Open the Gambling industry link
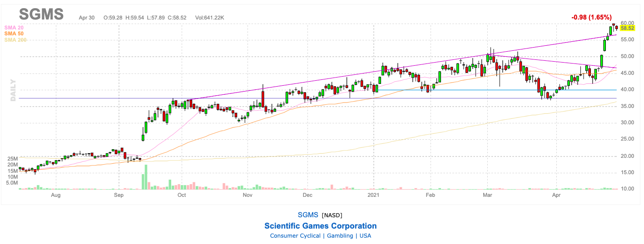Viewport: 644px width, 244px height. (x=339, y=236)
